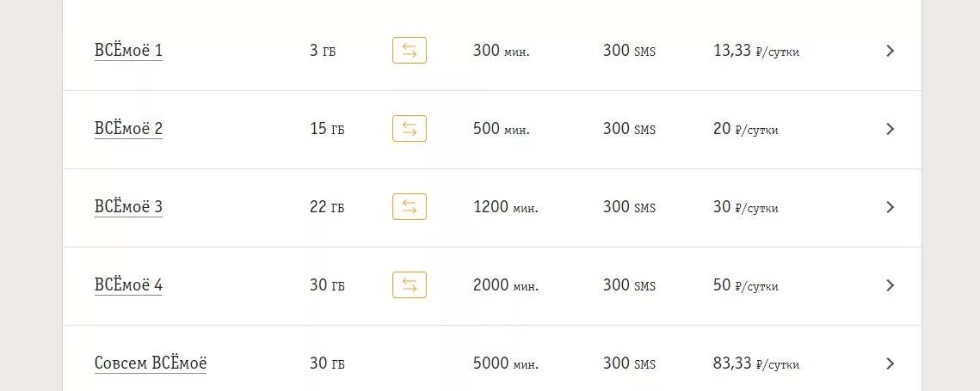Click the 15 ГБ data amount in ВСЁмоё 2
Image resolution: width=980 pixels, height=391 pixels.
pos(327,130)
